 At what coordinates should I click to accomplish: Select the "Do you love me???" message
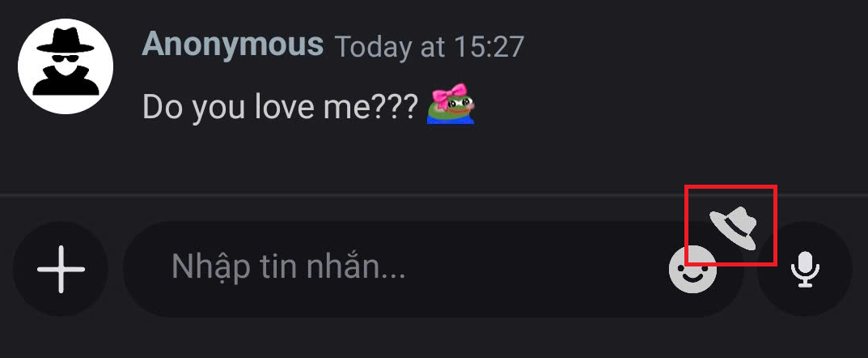click(280, 106)
